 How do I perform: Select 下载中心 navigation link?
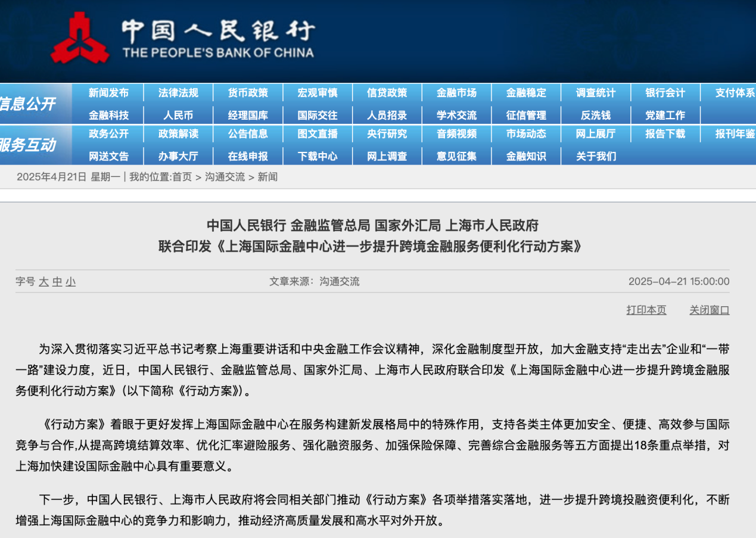318,156
